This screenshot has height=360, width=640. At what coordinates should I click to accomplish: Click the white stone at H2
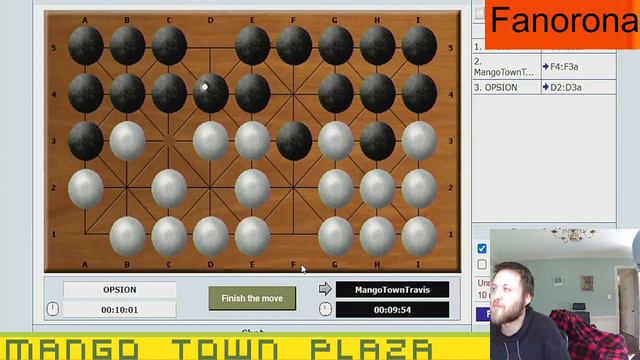coord(377,189)
